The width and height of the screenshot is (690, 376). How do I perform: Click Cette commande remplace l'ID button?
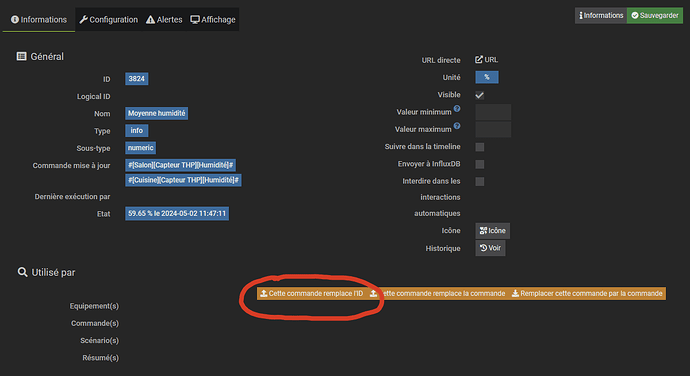[x=312, y=293]
